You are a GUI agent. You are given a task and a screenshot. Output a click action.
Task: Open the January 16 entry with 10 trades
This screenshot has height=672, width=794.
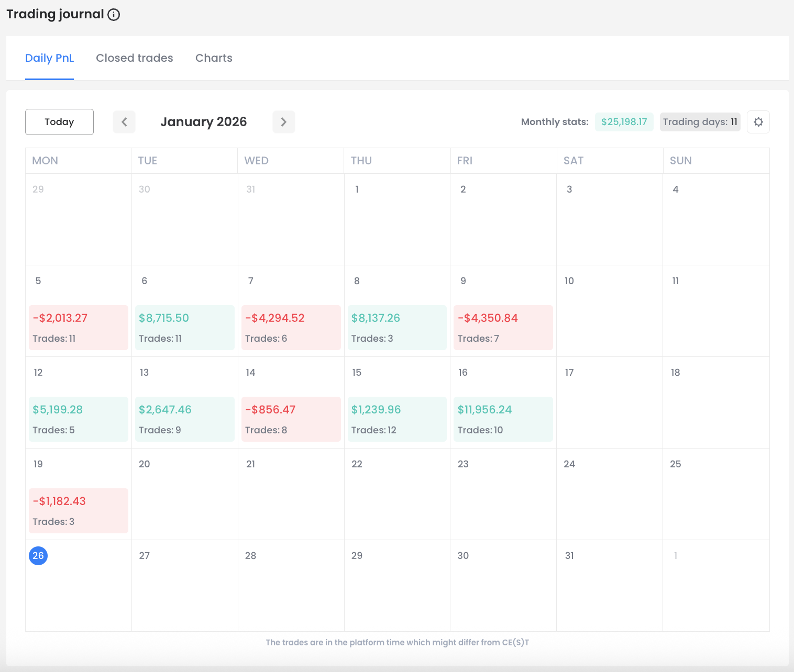[x=503, y=419]
